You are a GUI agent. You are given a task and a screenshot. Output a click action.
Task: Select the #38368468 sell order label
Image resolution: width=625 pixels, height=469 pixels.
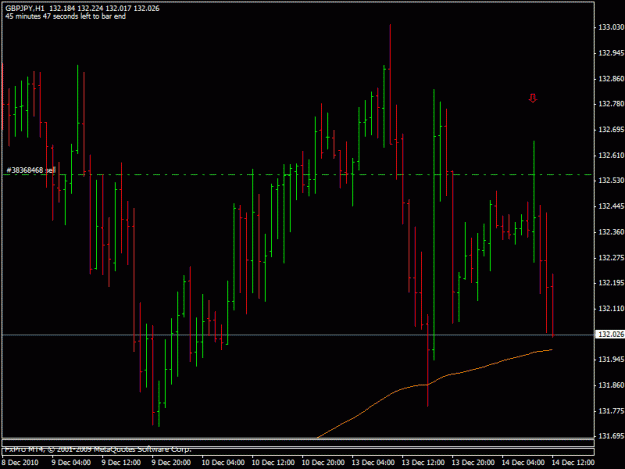click(x=31, y=170)
